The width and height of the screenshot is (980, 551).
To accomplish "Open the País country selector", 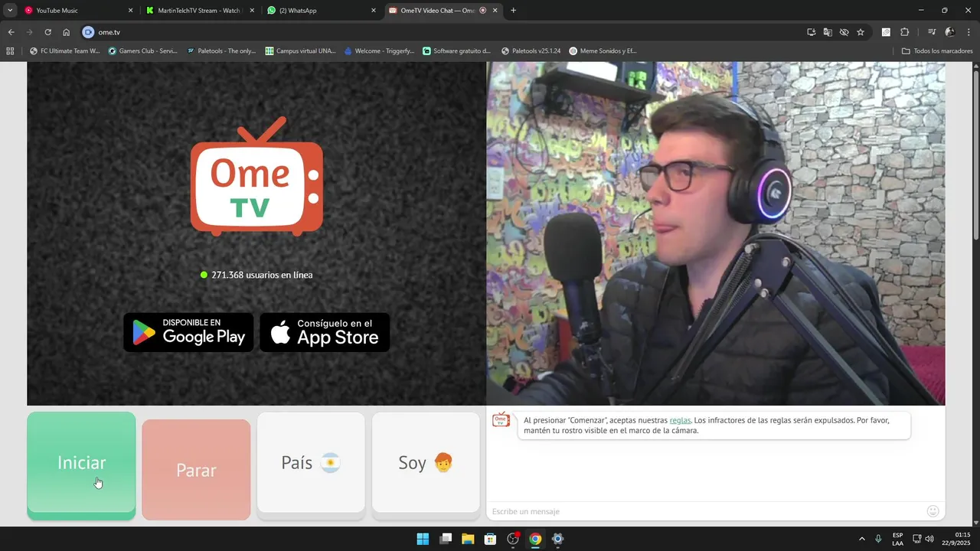I will (x=311, y=462).
